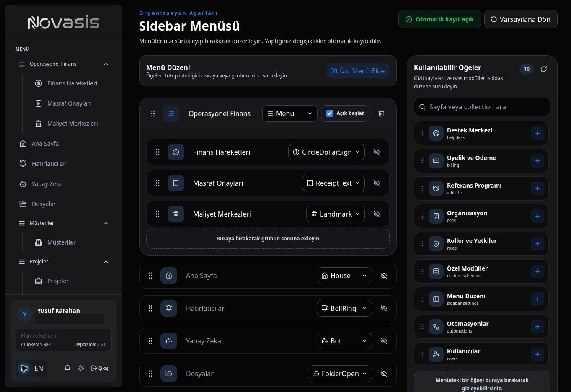Add Üyelik ve Ödeme using plus icon
571x392 pixels.
pyautogui.click(x=537, y=161)
